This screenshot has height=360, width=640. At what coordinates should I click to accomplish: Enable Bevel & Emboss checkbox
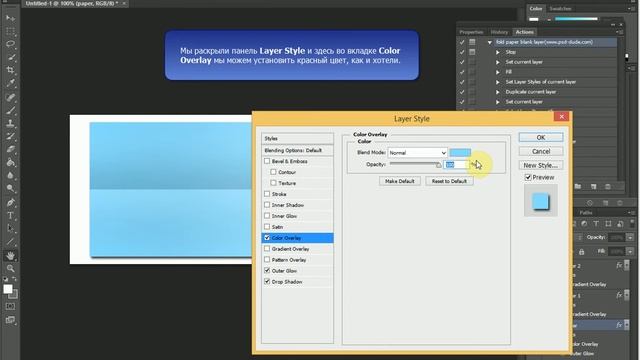[x=267, y=161]
